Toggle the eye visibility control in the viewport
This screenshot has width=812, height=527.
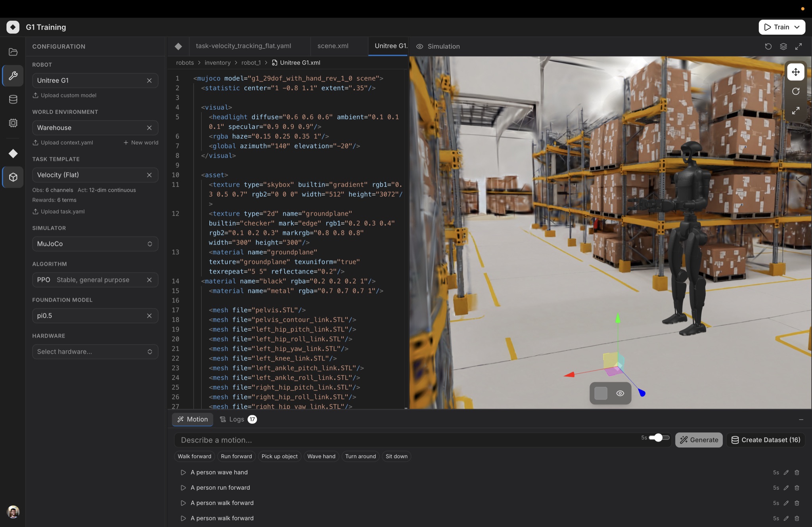coord(620,393)
